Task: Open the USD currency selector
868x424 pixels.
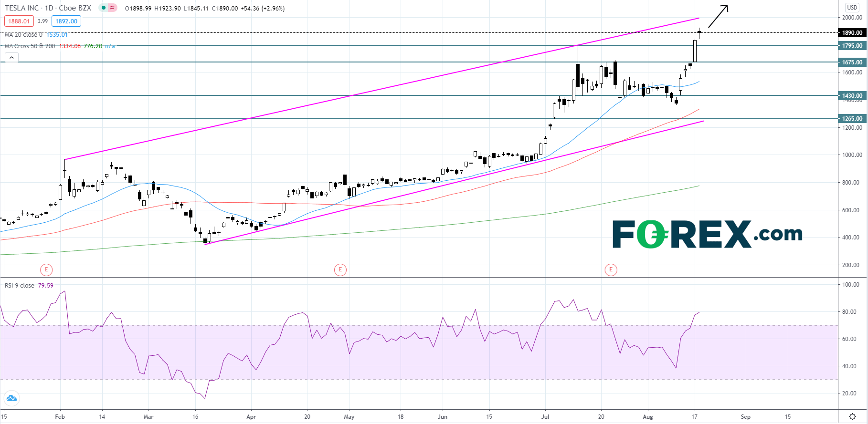Action: click(x=852, y=7)
